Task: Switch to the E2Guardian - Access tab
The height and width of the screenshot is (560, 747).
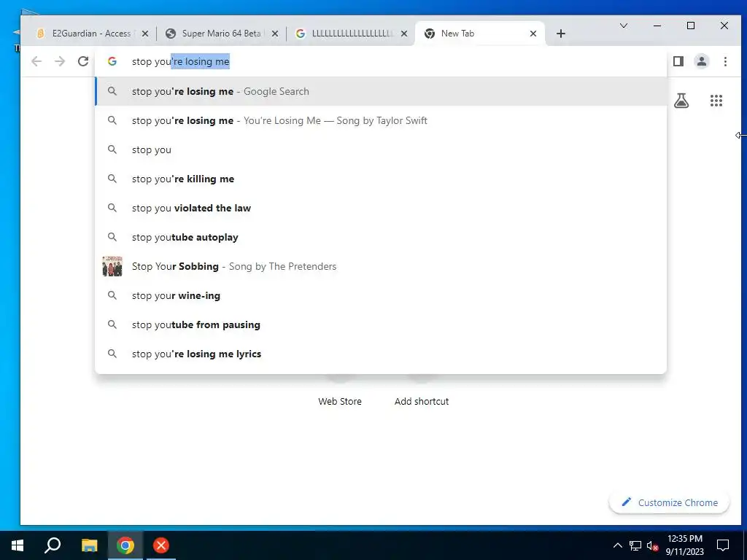Action: (x=90, y=34)
